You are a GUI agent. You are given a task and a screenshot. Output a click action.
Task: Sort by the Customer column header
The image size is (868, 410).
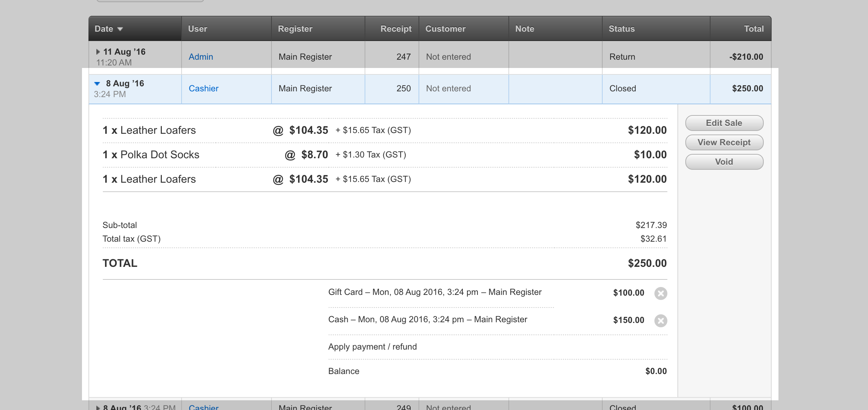point(445,29)
